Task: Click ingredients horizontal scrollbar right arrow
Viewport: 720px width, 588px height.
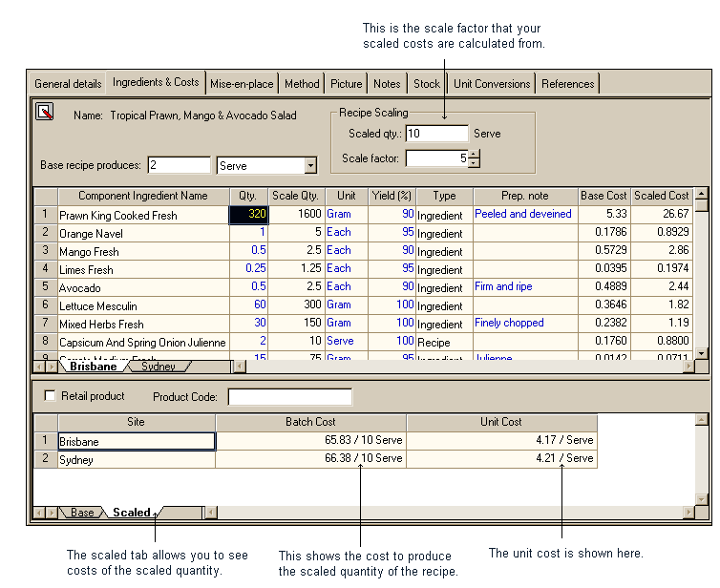Action: click(x=688, y=367)
